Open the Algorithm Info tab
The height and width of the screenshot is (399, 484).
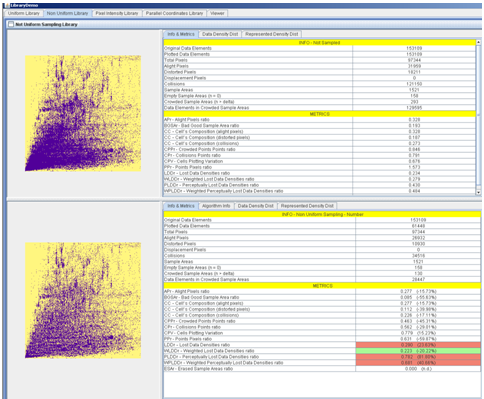[x=216, y=206]
